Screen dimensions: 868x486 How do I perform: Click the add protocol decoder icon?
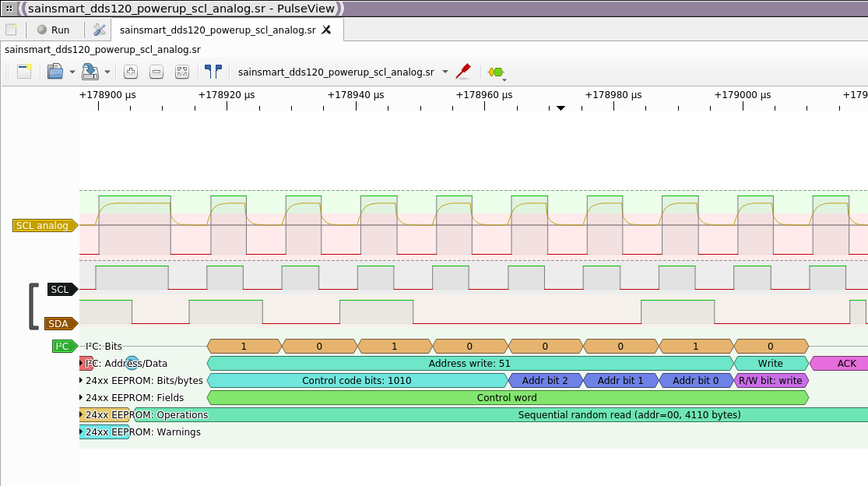point(495,72)
